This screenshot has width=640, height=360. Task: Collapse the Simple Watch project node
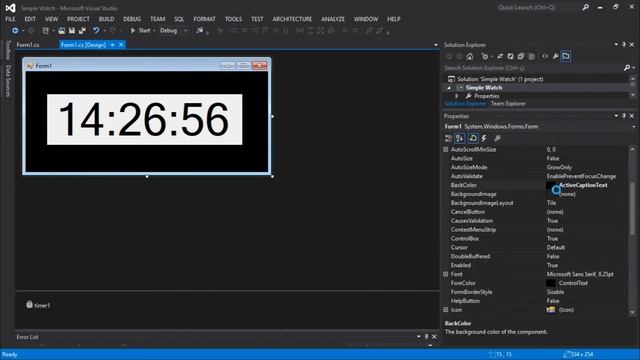pos(449,88)
